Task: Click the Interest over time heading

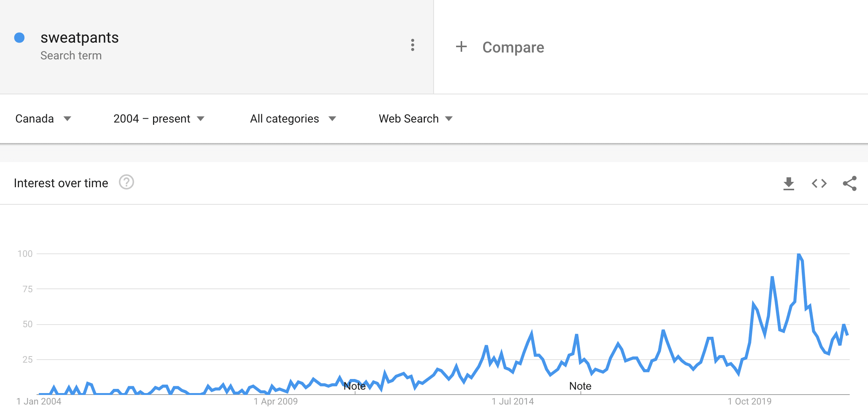Action: tap(61, 183)
